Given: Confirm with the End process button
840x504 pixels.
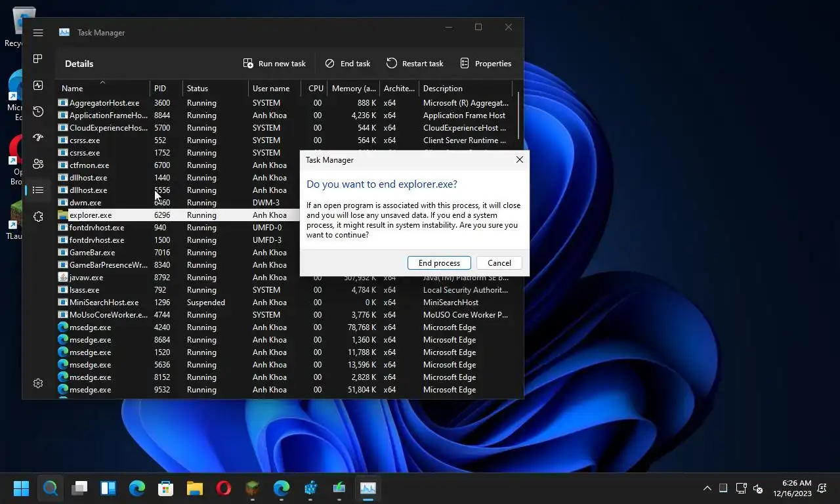Looking at the screenshot, I should click(439, 263).
